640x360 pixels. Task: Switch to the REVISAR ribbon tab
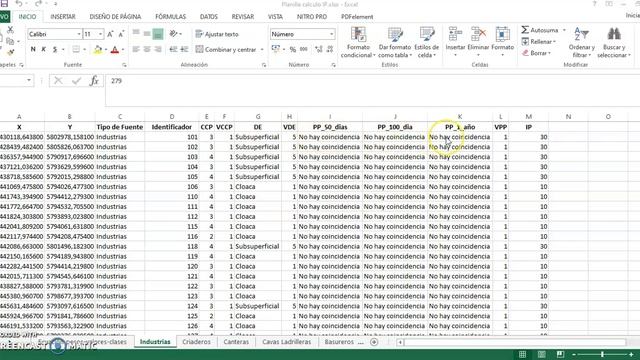tap(242, 17)
